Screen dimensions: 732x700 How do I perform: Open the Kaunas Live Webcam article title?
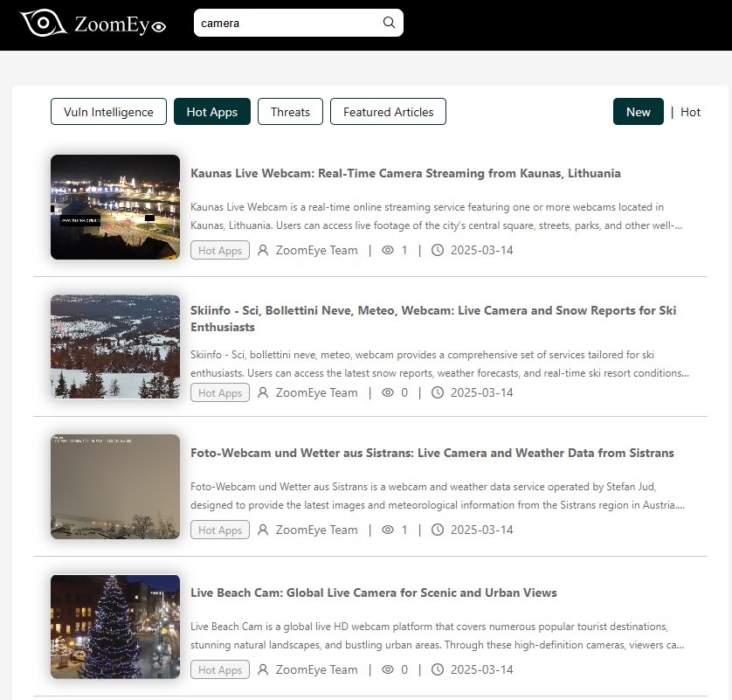pyautogui.click(x=405, y=173)
